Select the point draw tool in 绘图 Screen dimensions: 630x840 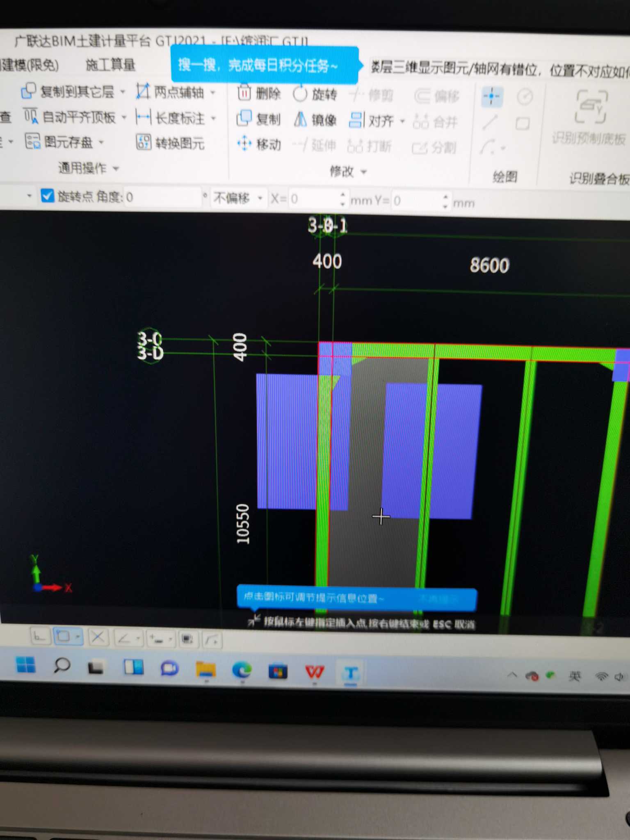tap(491, 97)
